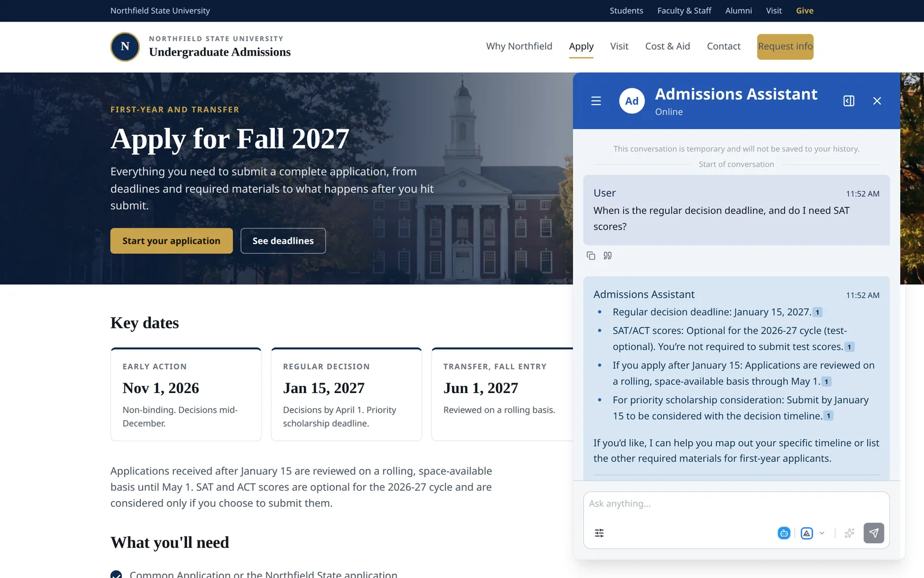Click Start your application
The height and width of the screenshot is (578, 924).
click(x=172, y=241)
